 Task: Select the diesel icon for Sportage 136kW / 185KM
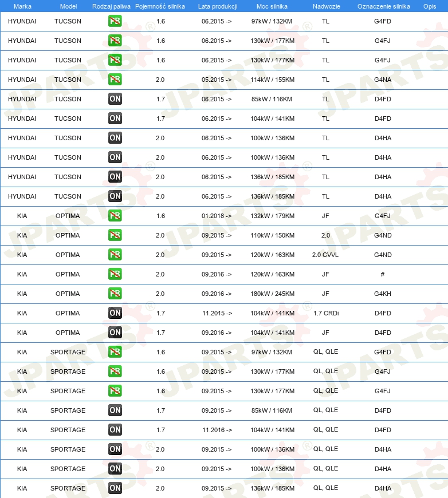click(115, 488)
